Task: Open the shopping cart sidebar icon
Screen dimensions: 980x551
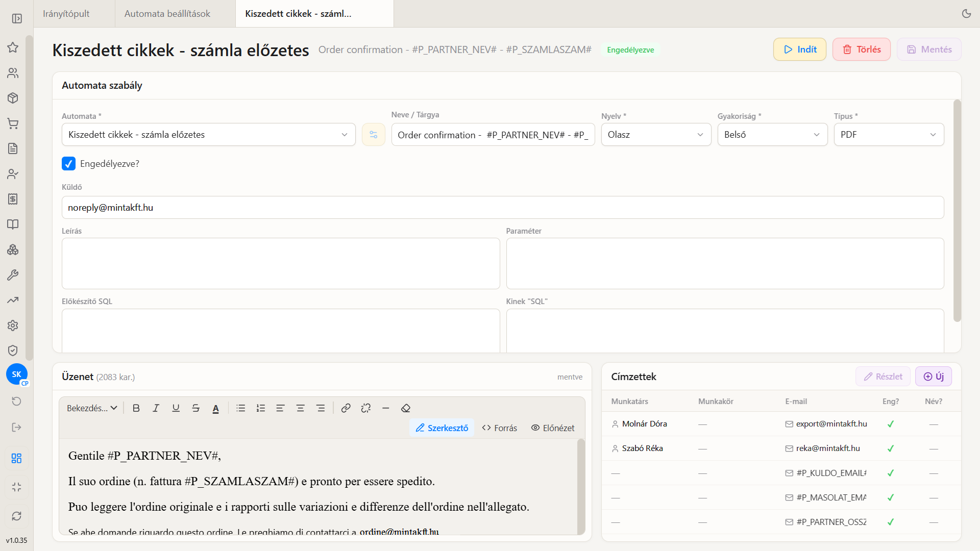Action: [13, 123]
